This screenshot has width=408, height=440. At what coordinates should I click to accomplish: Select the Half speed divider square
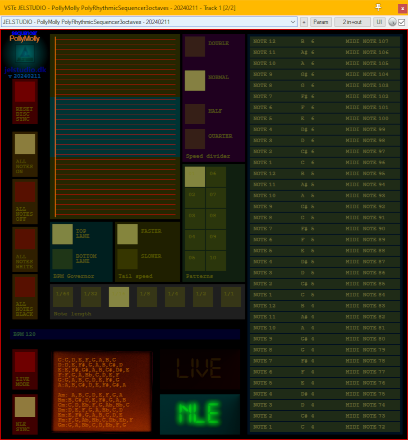pos(195,114)
